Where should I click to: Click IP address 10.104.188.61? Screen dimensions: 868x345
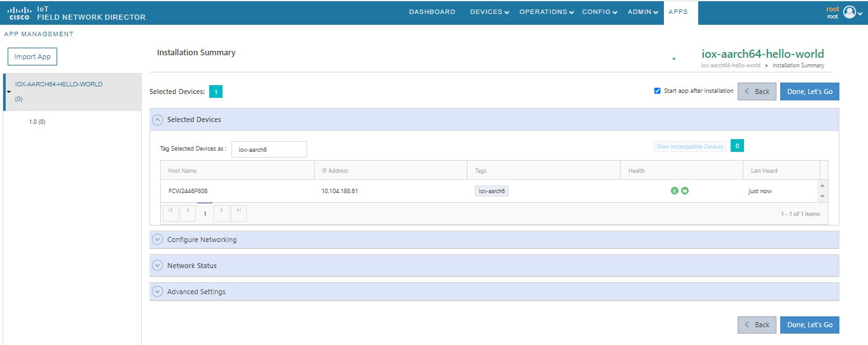pos(340,191)
